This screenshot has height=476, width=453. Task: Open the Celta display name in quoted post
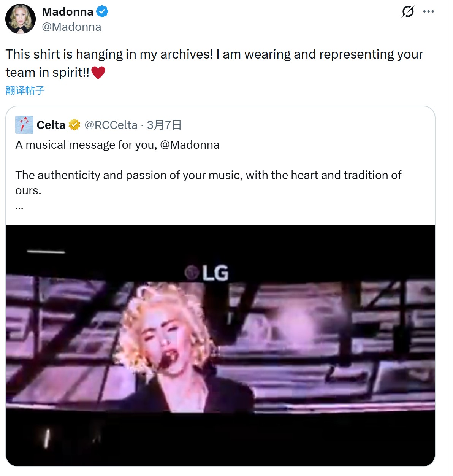[x=51, y=125]
